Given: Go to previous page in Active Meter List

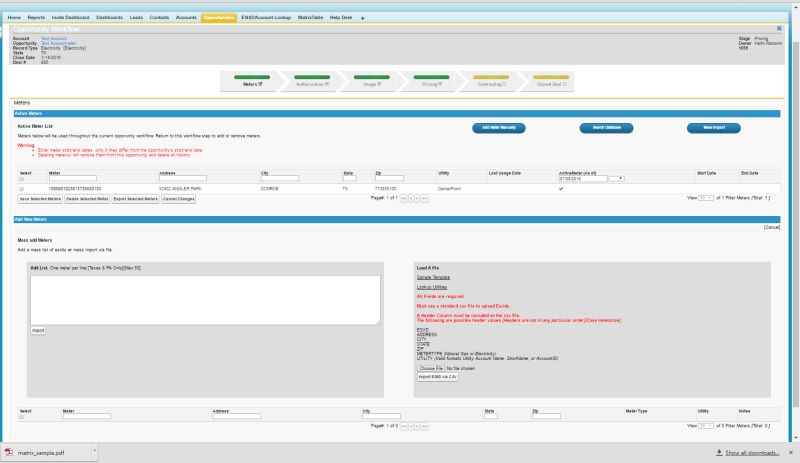Looking at the screenshot, I should [x=411, y=198].
